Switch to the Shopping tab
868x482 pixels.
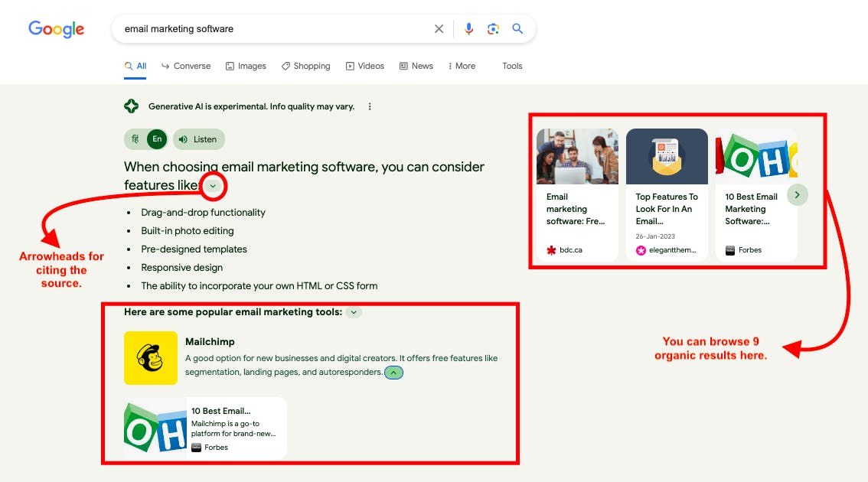pos(305,66)
